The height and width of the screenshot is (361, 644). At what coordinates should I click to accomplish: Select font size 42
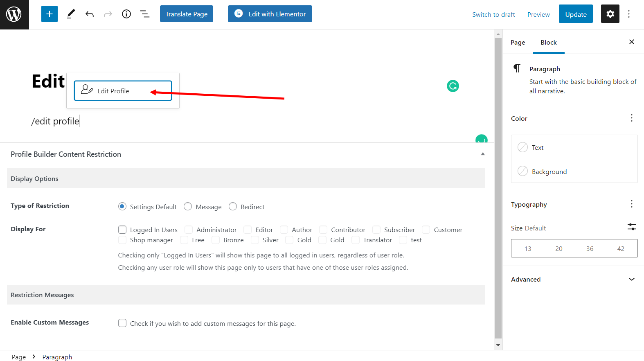[621, 248]
